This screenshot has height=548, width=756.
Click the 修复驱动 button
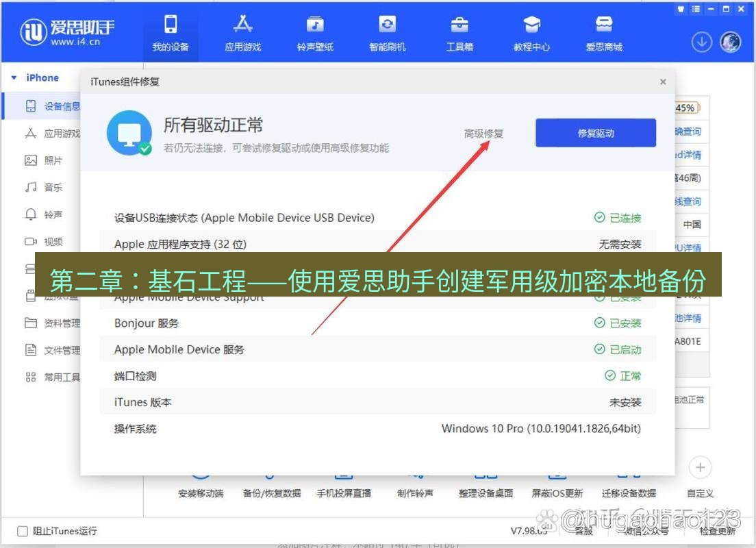point(596,133)
